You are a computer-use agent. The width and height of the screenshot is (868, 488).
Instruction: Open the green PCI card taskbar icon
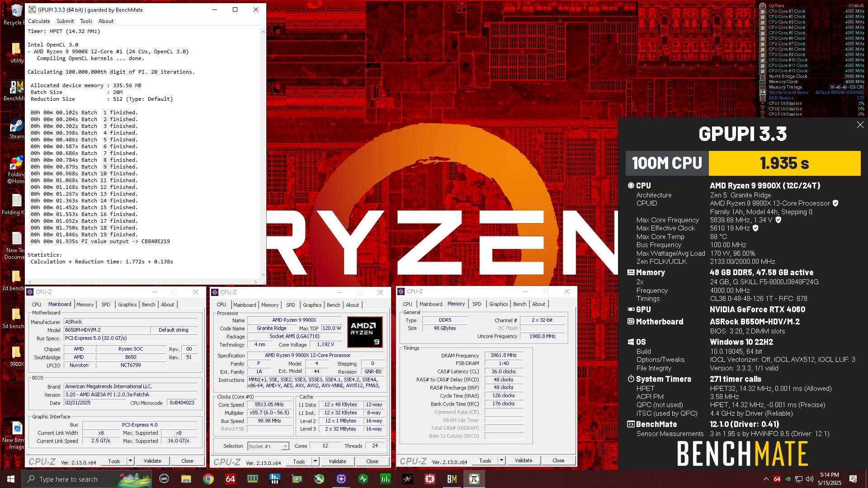pyautogui.click(x=297, y=479)
